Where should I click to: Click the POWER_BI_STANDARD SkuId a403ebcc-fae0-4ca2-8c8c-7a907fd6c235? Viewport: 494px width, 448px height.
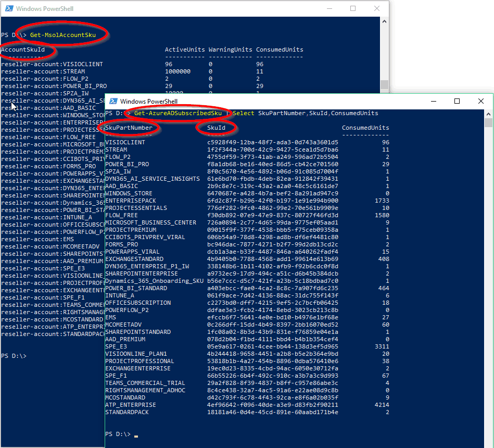(273, 288)
